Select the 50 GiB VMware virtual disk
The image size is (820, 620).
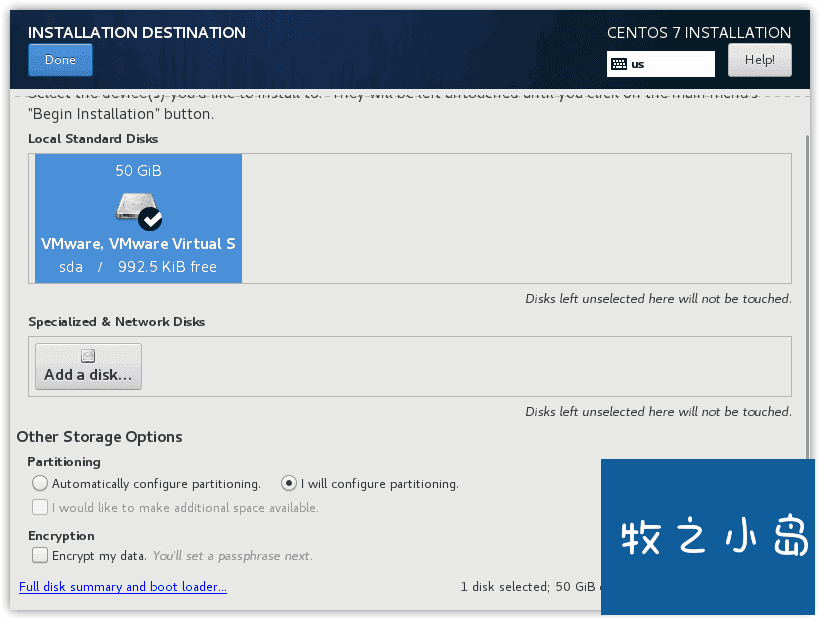coord(138,219)
